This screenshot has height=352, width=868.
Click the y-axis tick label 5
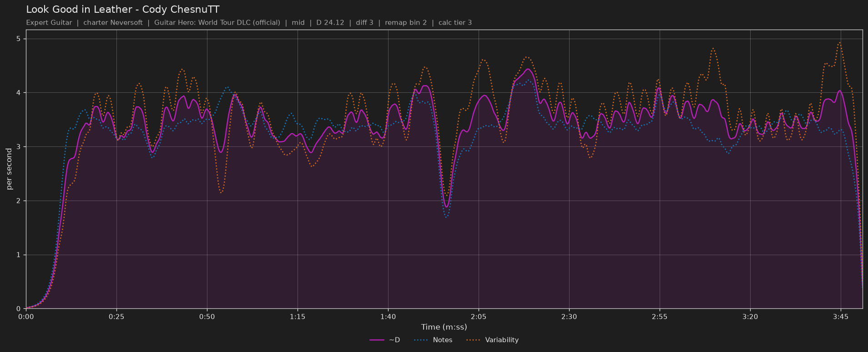pos(19,39)
